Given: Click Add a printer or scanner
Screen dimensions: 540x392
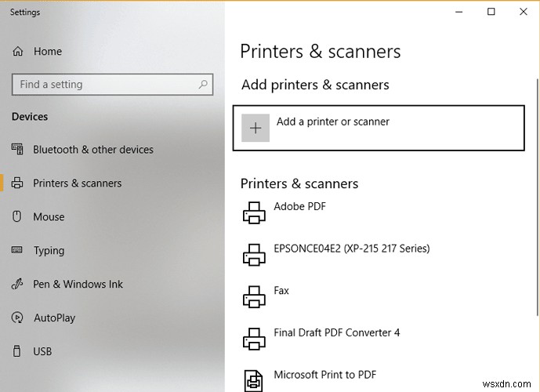Looking at the screenshot, I should coord(379,128).
